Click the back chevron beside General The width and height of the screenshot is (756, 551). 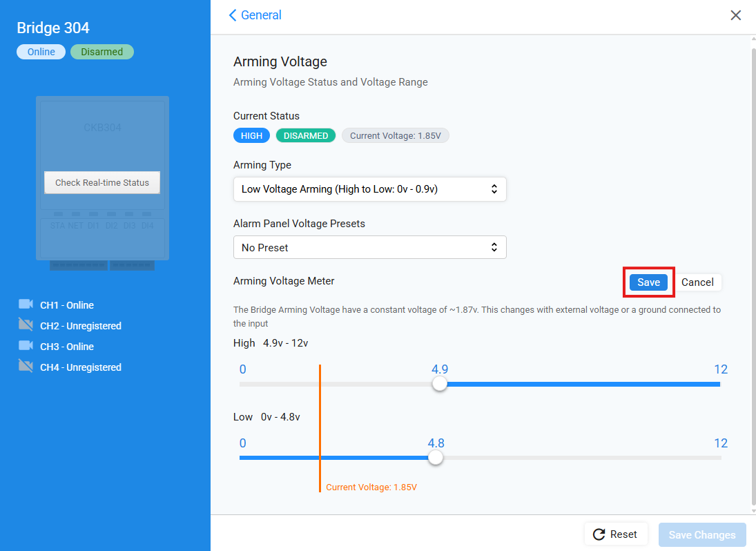[x=233, y=15]
